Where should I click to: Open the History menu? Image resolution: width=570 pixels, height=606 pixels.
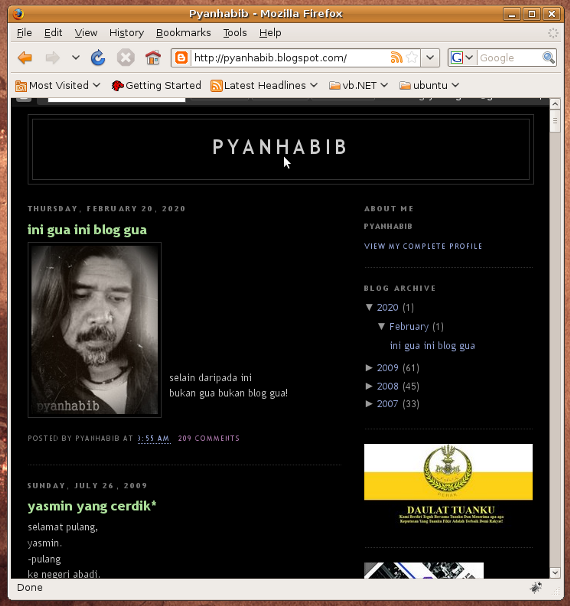(126, 33)
